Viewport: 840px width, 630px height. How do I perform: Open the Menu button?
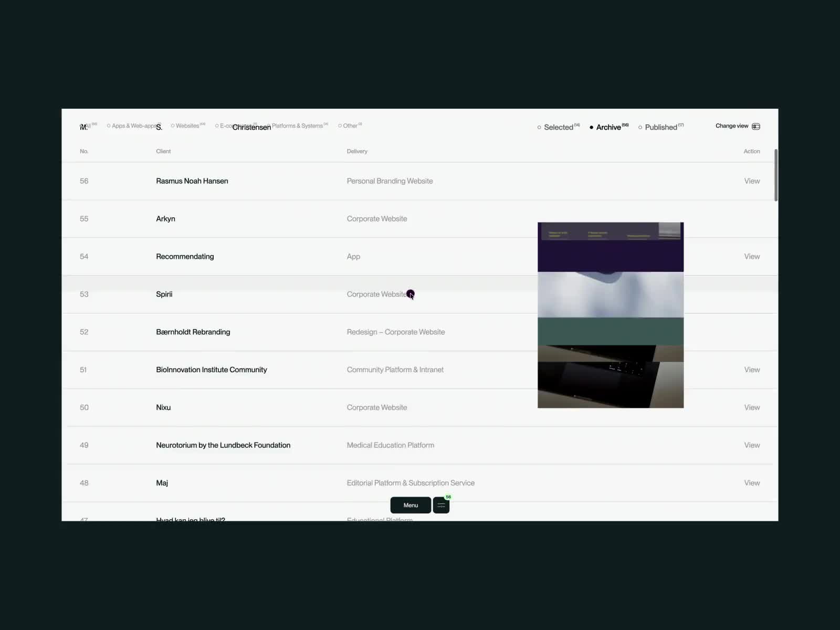pos(411,506)
